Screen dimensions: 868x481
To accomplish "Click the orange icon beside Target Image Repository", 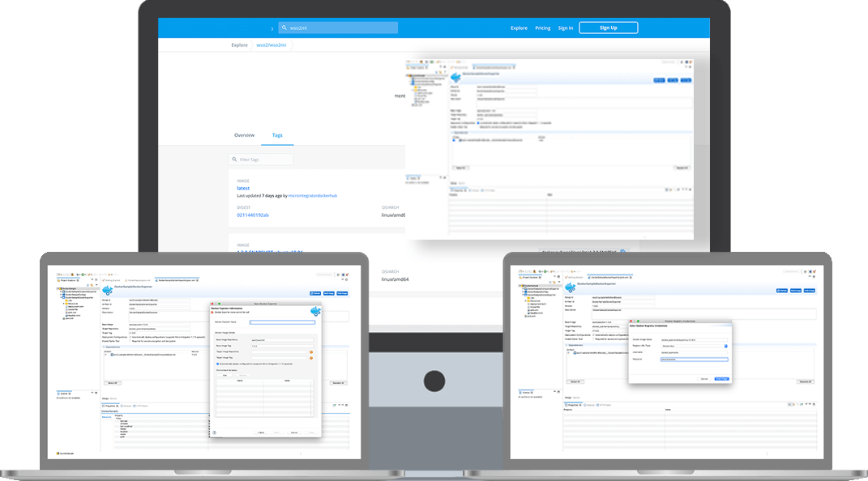I will coord(310,352).
